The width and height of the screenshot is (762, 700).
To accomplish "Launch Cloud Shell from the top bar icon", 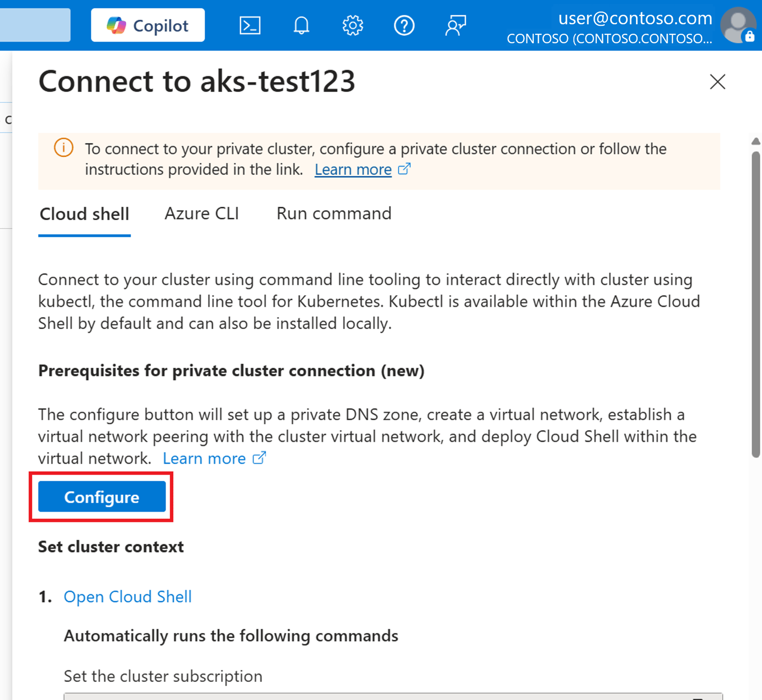I will click(x=250, y=25).
